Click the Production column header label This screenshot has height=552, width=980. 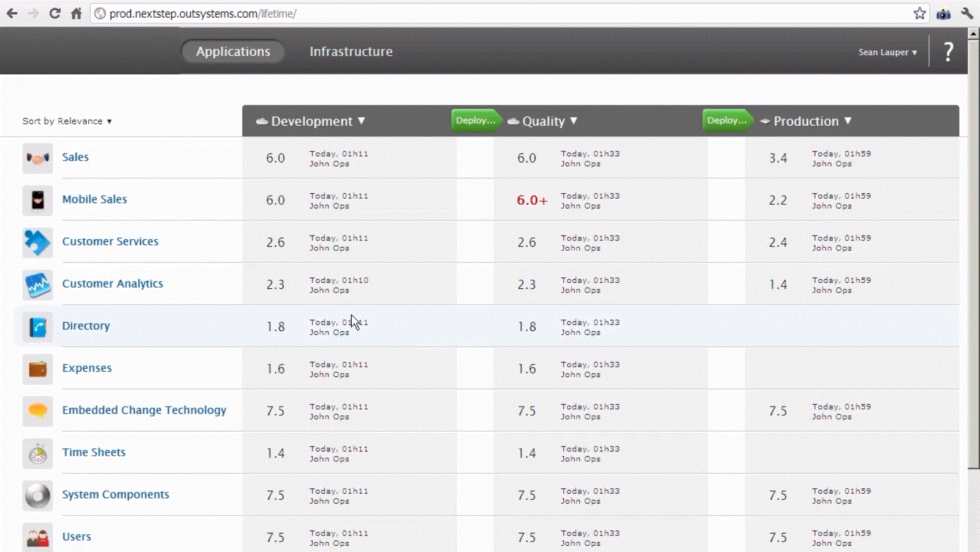806,121
